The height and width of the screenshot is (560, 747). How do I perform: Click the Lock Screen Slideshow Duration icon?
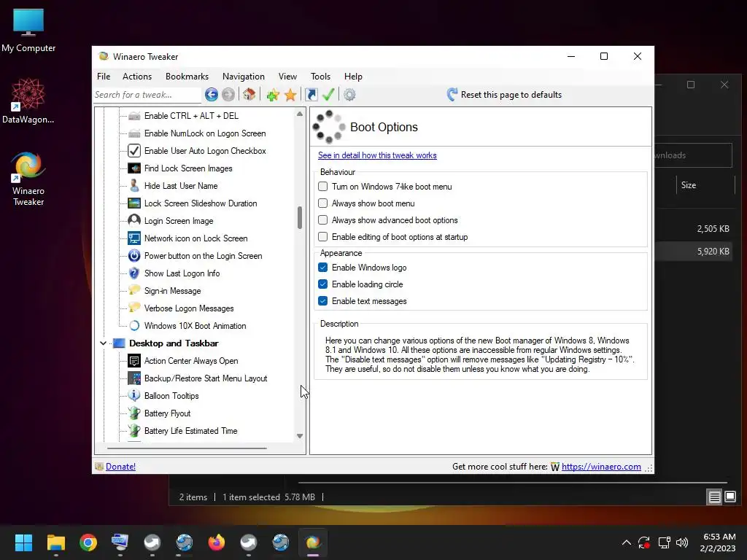tap(134, 203)
